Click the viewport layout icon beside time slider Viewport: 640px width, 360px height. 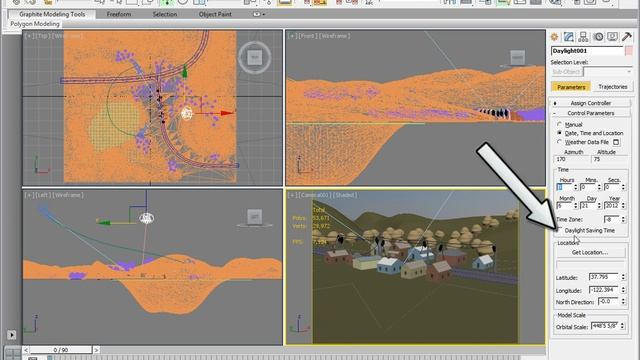click(x=12, y=353)
